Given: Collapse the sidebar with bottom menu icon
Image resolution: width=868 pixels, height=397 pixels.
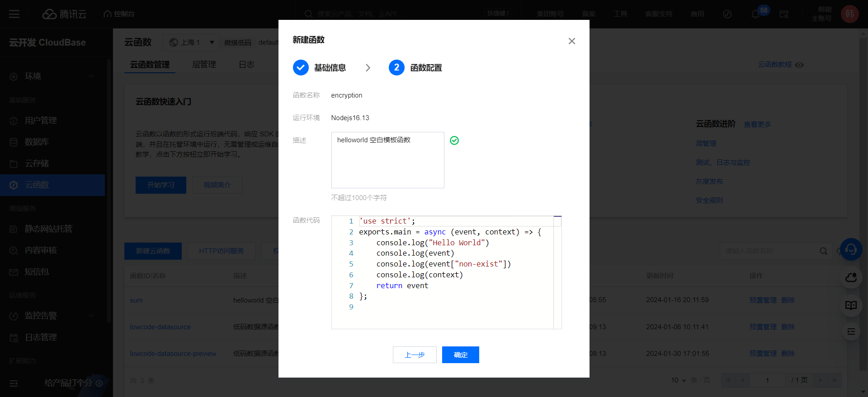Looking at the screenshot, I should 14,383.
